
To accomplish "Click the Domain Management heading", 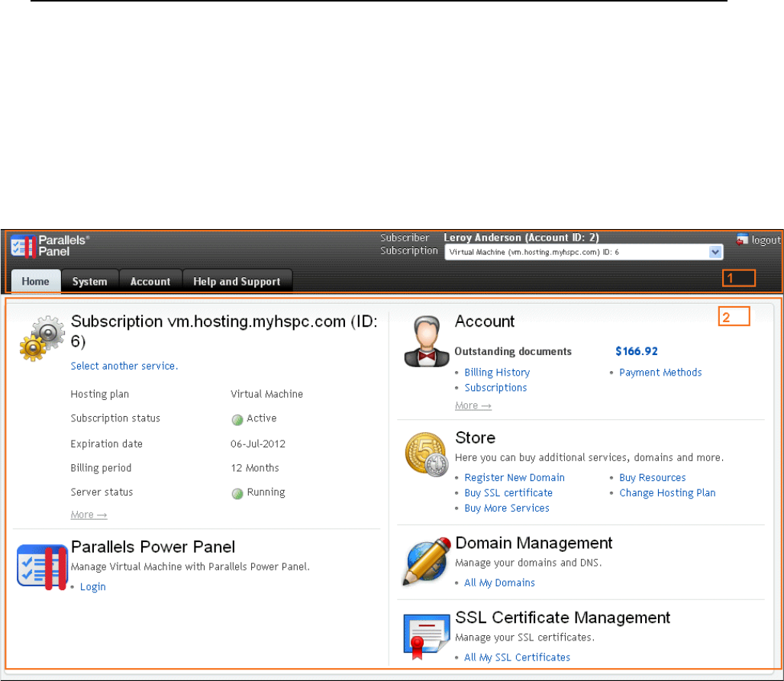I will [x=534, y=543].
